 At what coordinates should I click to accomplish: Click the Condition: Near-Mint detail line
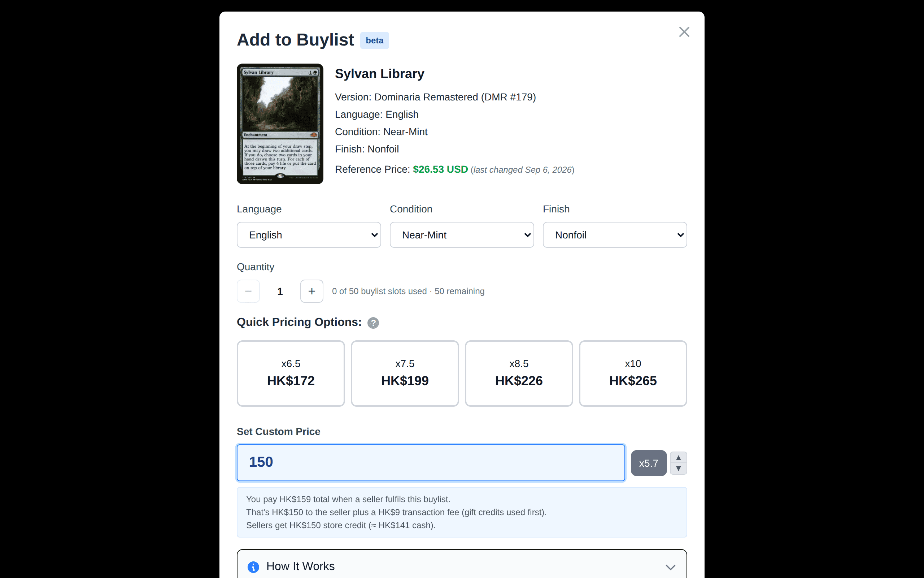coord(381,132)
